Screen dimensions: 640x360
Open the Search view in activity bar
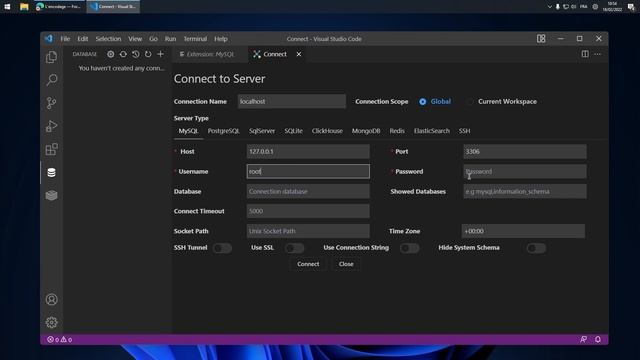click(x=51, y=80)
